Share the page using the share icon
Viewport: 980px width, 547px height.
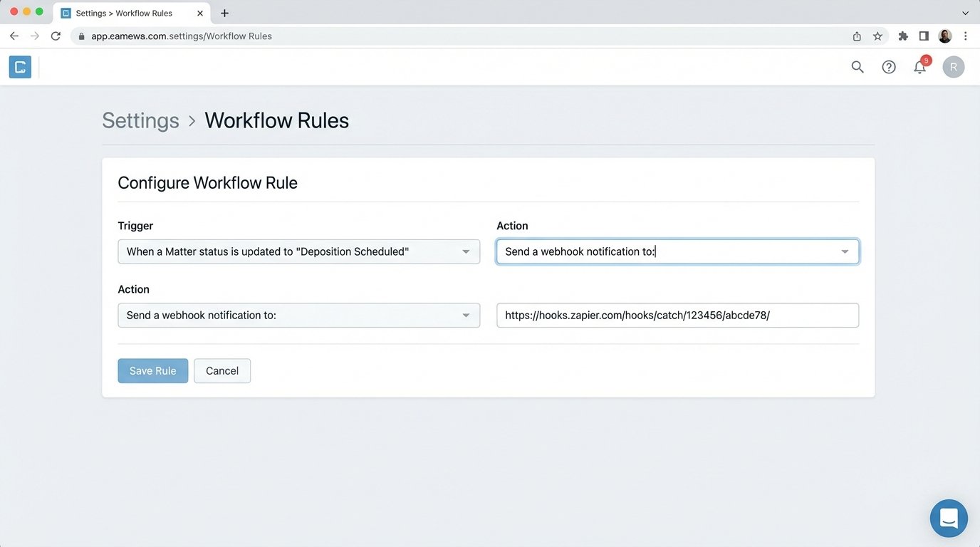pyautogui.click(x=857, y=36)
